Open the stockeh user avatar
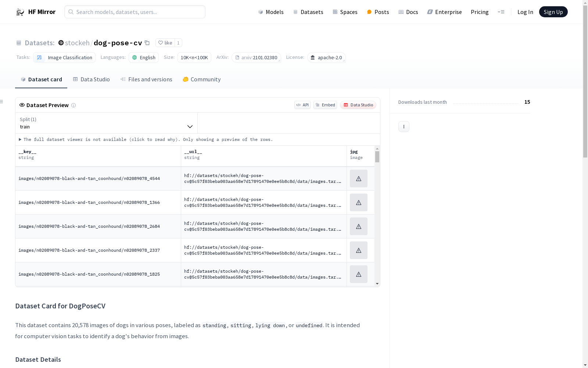The width and height of the screenshot is (588, 368). click(61, 43)
